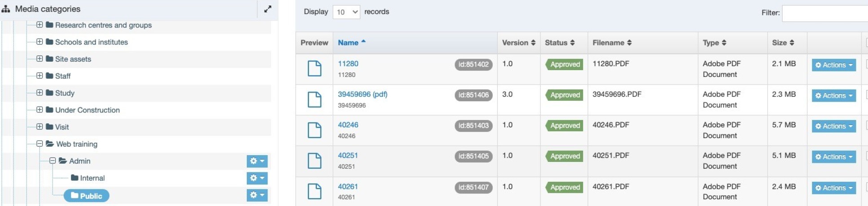868x206 pixels.
Task: Expand the Research centres and groups folder
Action: tap(39, 25)
